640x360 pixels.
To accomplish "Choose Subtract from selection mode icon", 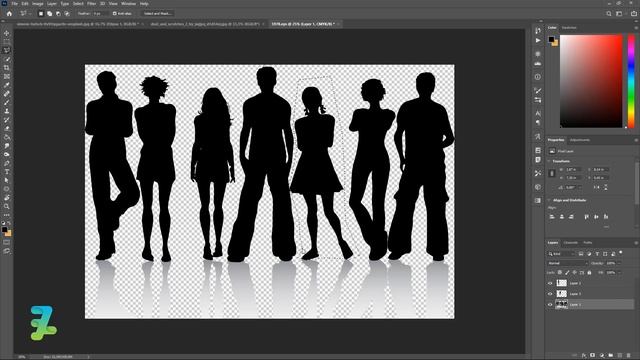I will point(58,13).
